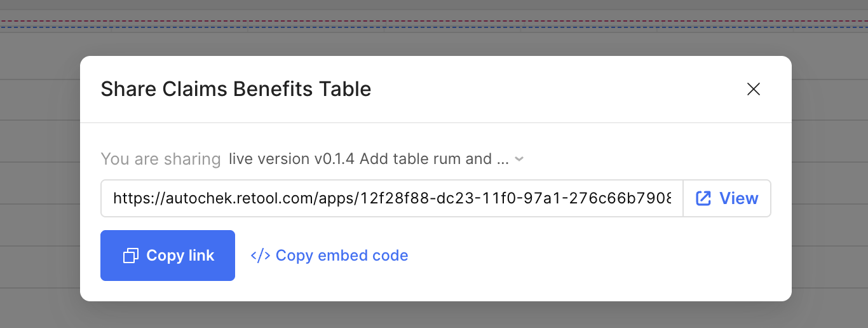Click the 'You are sharing' label
868x328 pixels.
tap(161, 159)
